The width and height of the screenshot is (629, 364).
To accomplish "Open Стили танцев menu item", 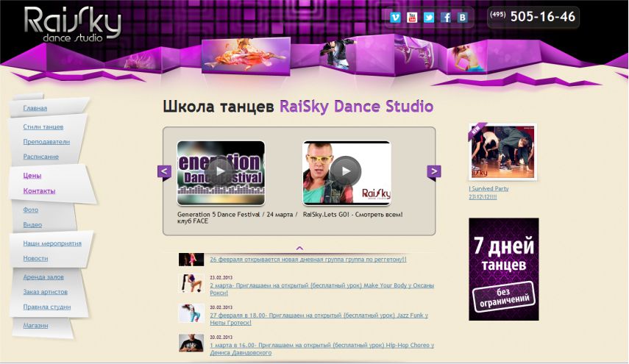I will point(43,126).
